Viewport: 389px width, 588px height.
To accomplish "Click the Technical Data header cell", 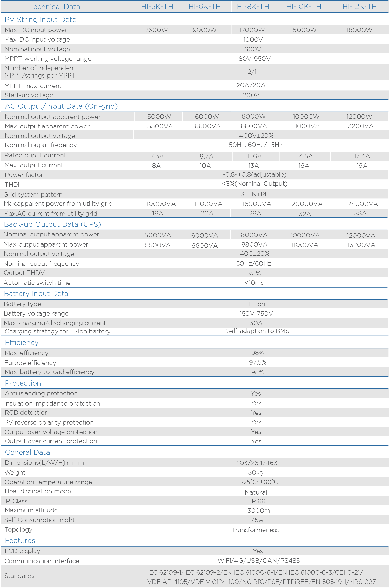I will pos(54,7).
